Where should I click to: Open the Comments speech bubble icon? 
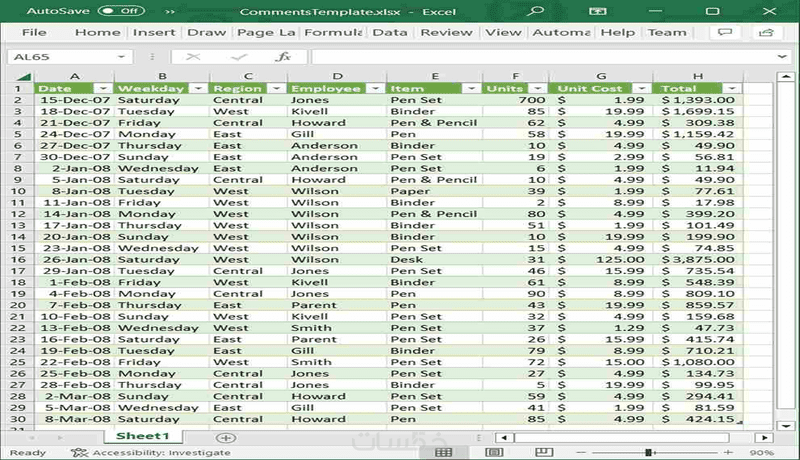click(x=724, y=32)
